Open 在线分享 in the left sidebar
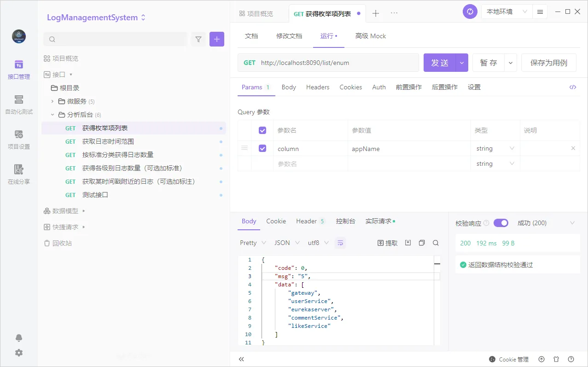The height and width of the screenshot is (367, 588). [19, 175]
